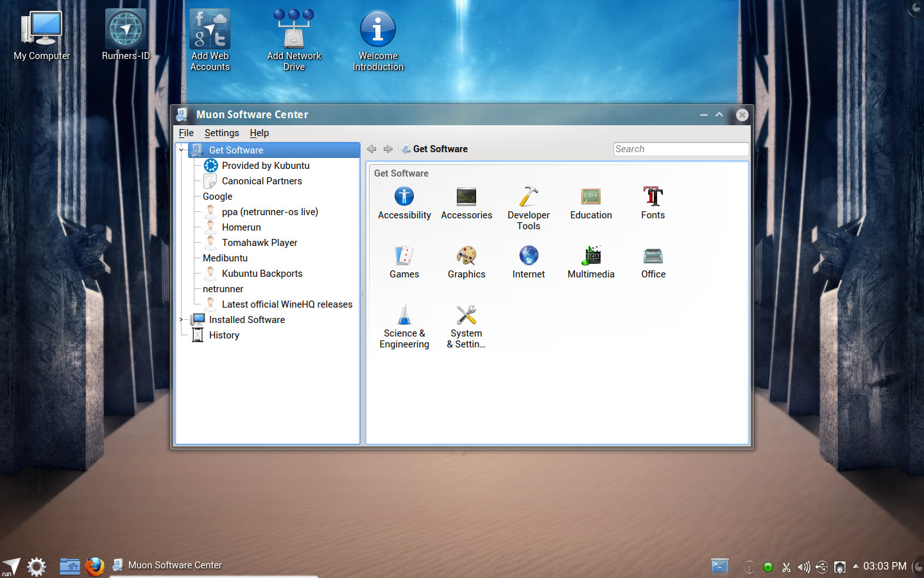Image resolution: width=924 pixels, height=578 pixels.
Task: Select the Tomahawk Player source
Action: [x=259, y=242]
